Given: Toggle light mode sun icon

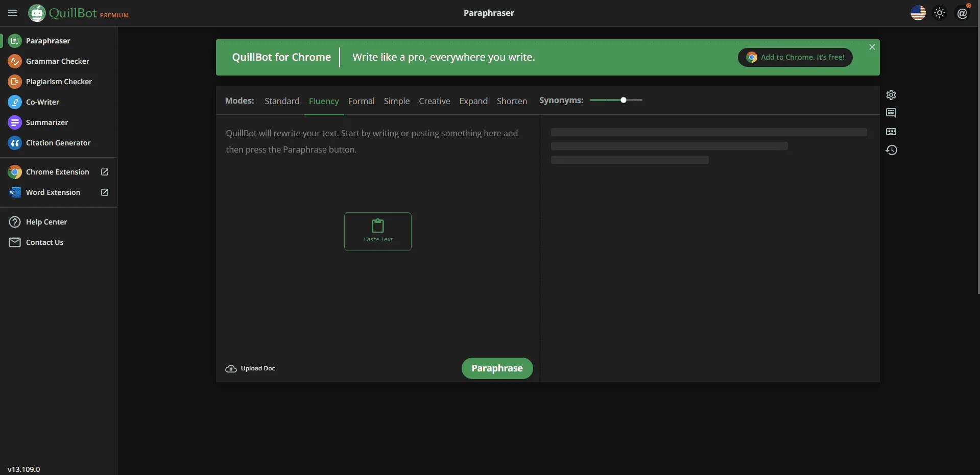Looking at the screenshot, I should [940, 13].
